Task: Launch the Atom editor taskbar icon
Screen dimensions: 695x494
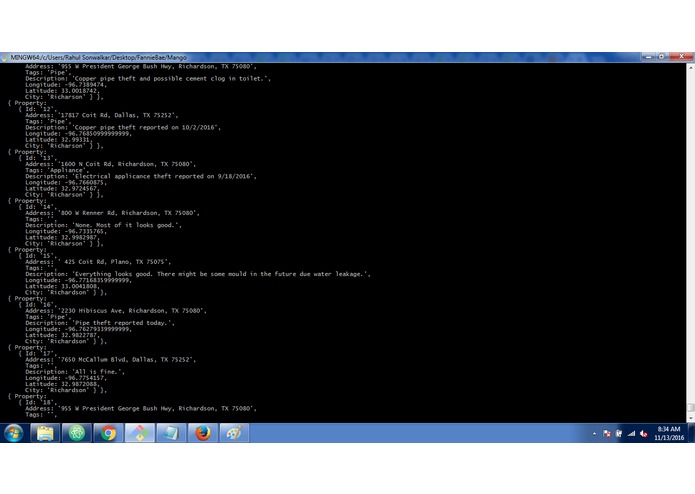Action: click(x=76, y=433)
